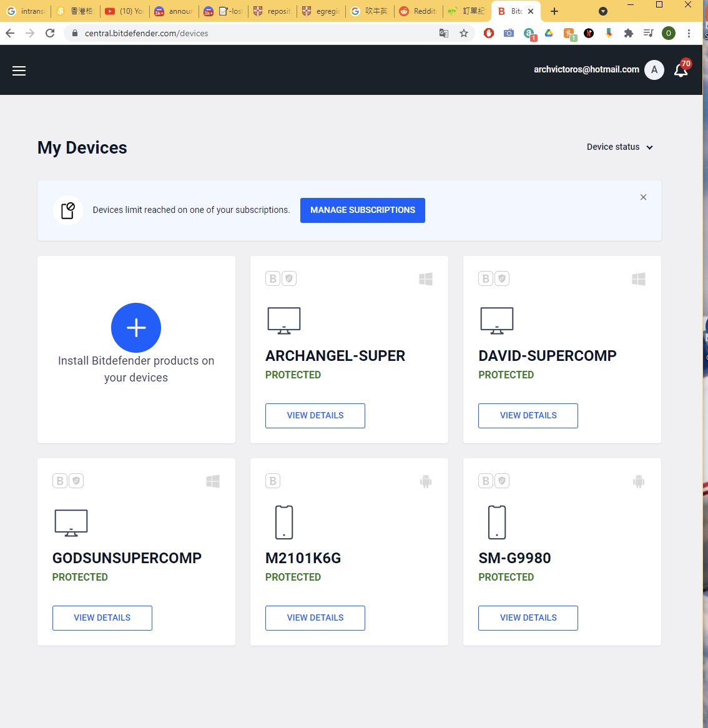The height and width of the screenshot is (728, 708).
Task: Switch to the Reddit tab
Action: click(x=418, y=11)
